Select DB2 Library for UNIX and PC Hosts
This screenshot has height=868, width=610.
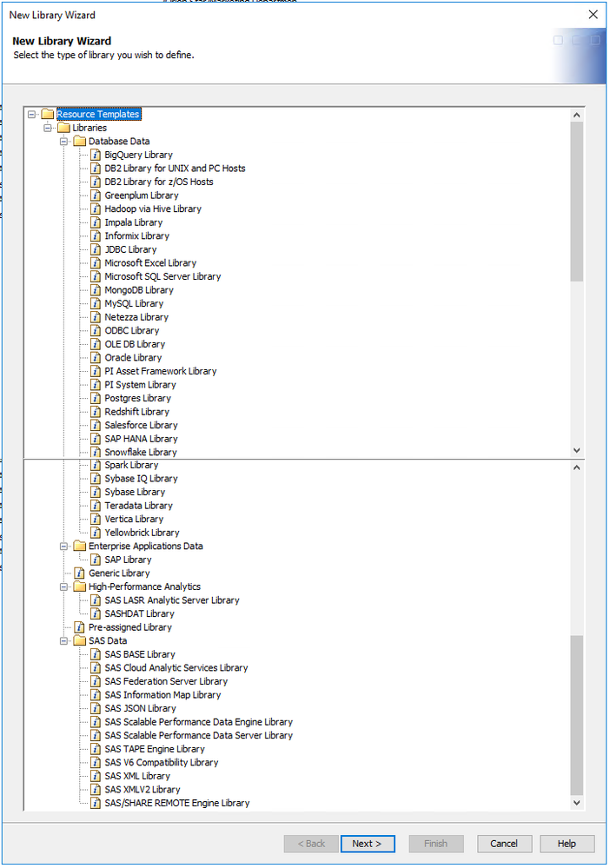click(x=175, y=169)
